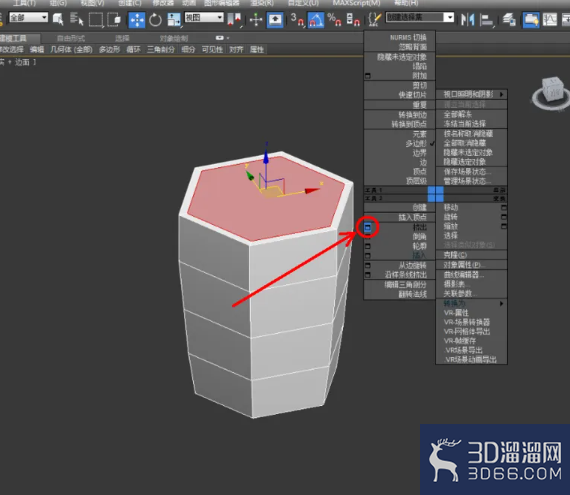Open the 渲染(R) menu

(x=262, y=3)
